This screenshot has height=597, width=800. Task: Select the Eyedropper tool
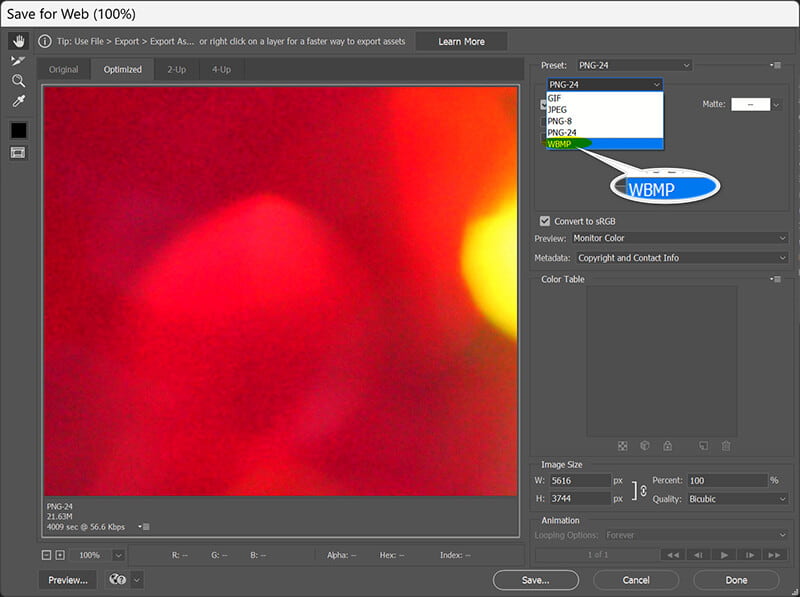tap(17, 99)
